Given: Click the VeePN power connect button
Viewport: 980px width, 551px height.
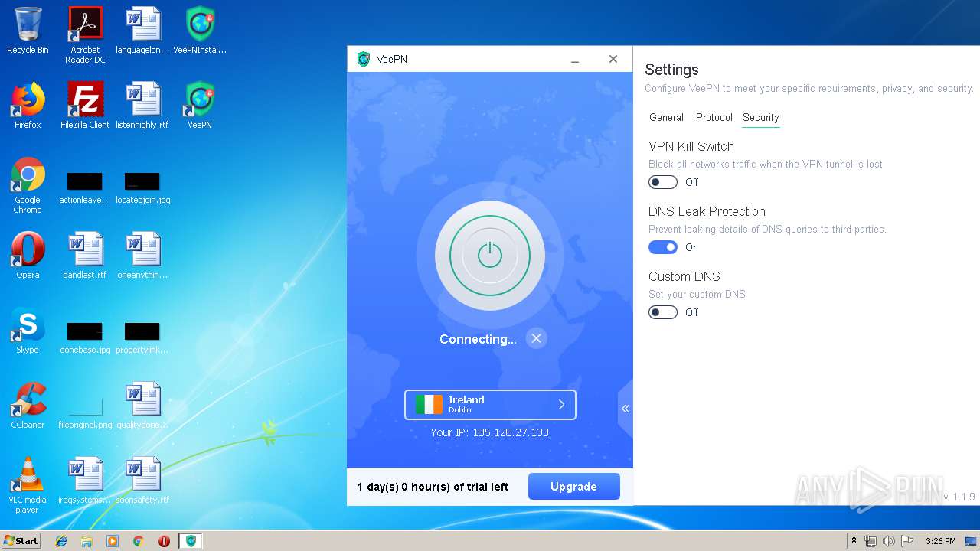Looking at the screenshot, I should coord(489,256).
